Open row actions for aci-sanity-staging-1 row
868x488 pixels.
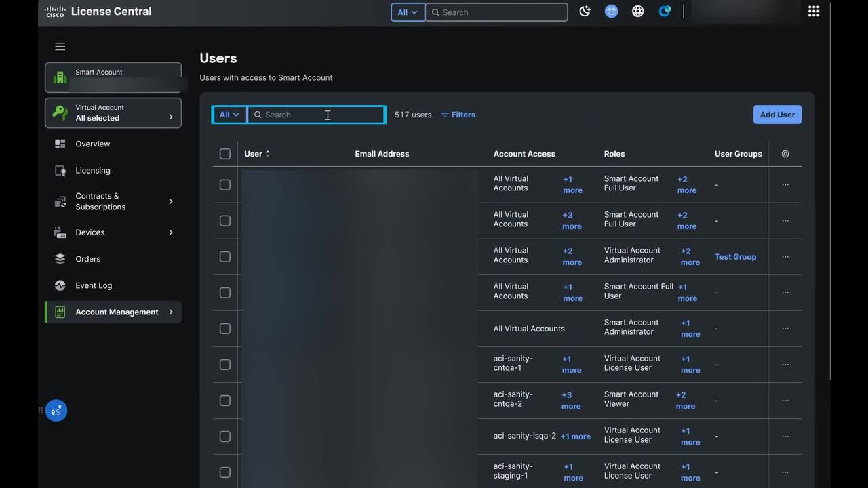pyautogui.click(x=785, y=472)
